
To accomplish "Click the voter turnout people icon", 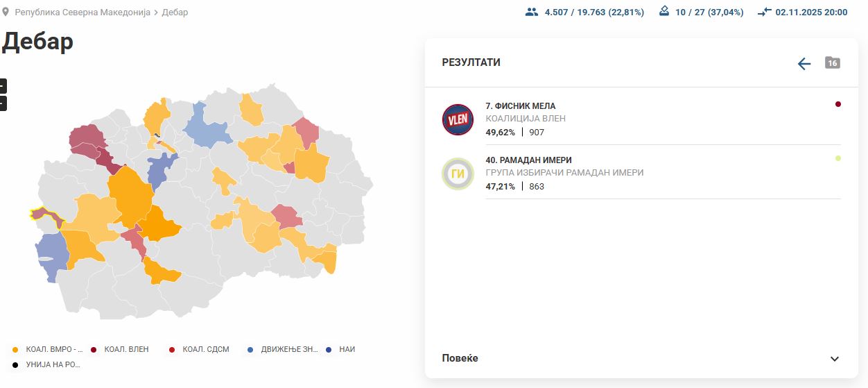I will click(532, 12).
